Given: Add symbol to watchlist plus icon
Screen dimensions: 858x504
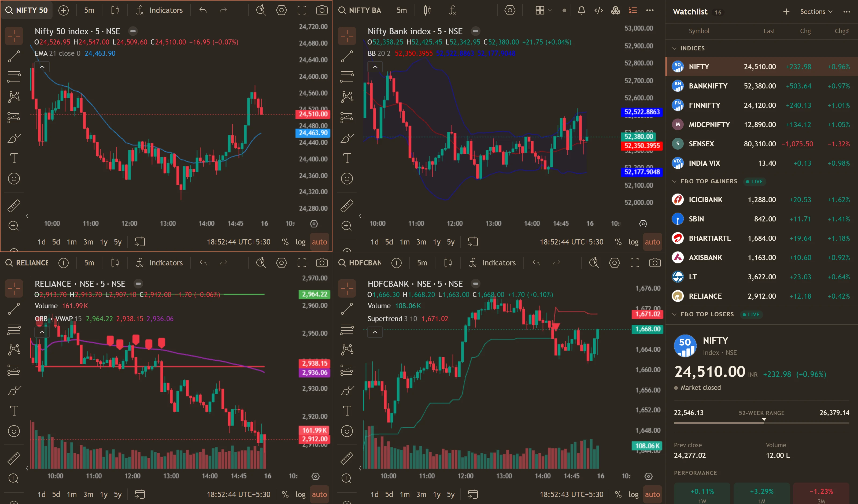Looking at the screenshot, I should click(x=786, y=12).
